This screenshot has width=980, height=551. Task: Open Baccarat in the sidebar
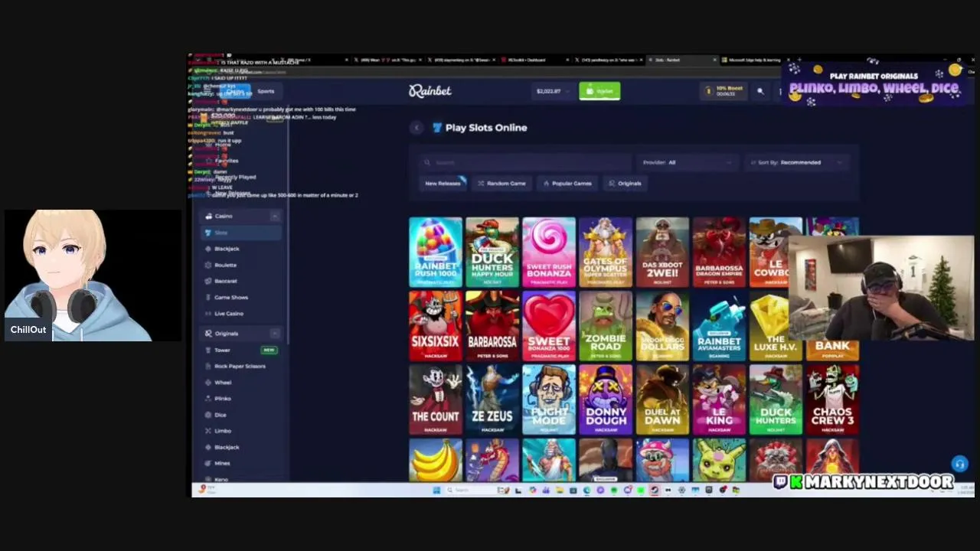click(x=225, y=281)
